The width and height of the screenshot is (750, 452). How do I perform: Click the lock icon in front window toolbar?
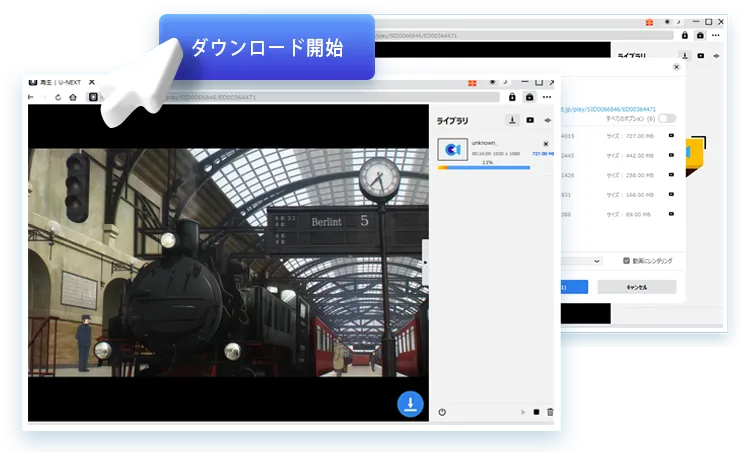(512, 97)
